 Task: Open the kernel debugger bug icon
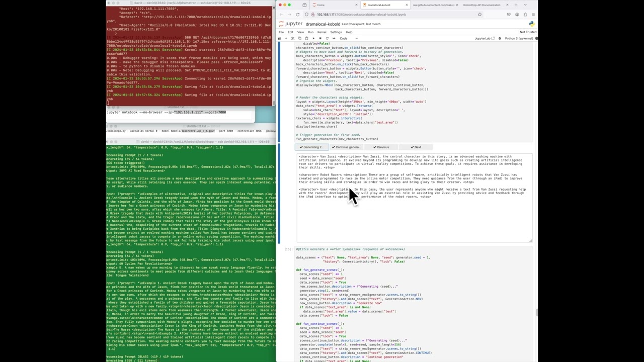[500, 38]
